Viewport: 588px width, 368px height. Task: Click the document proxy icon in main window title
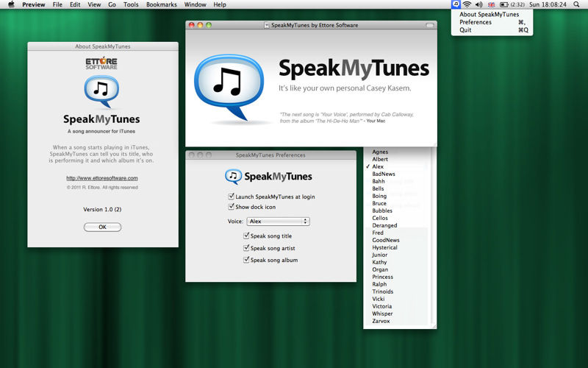tap(267, 25)
